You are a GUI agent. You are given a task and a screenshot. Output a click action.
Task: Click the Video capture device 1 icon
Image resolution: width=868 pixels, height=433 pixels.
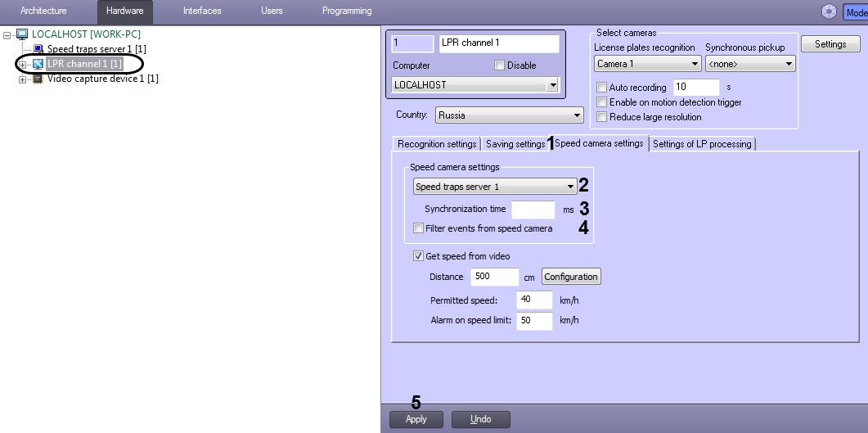(x=38, y=79)
